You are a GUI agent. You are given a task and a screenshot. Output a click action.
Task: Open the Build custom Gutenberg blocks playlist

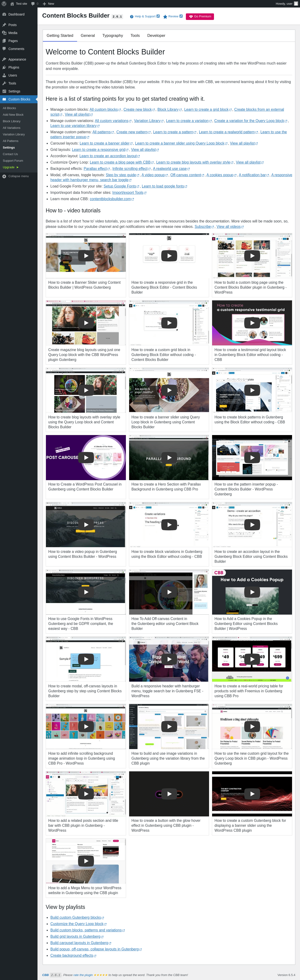77,918
